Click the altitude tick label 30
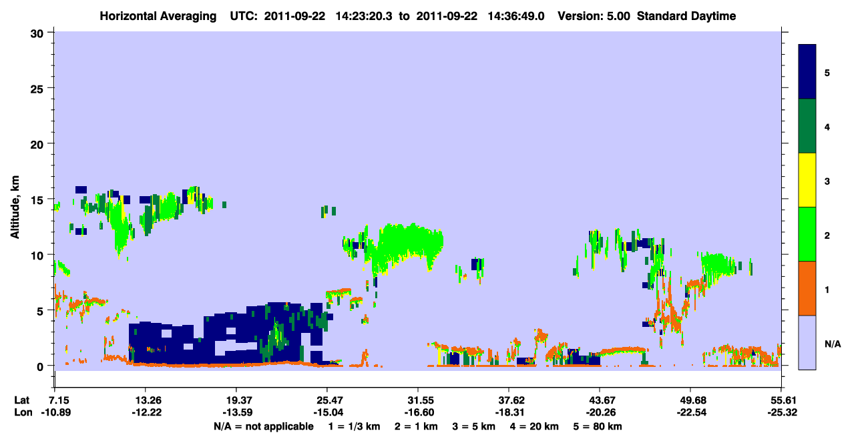The width and height of the screenshot is (868, 445). [x=39, y=33]
